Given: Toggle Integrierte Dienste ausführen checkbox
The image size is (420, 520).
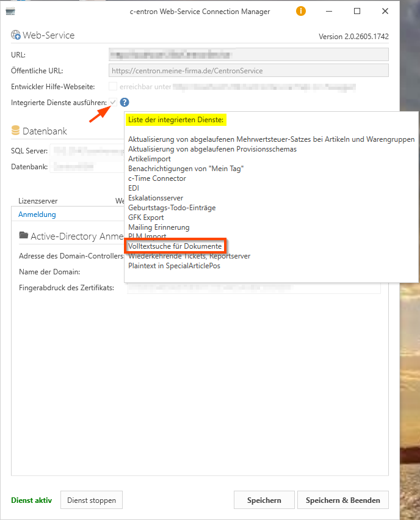Looking at the screenshot, I should pyautogui.click(x=113, y=103).
